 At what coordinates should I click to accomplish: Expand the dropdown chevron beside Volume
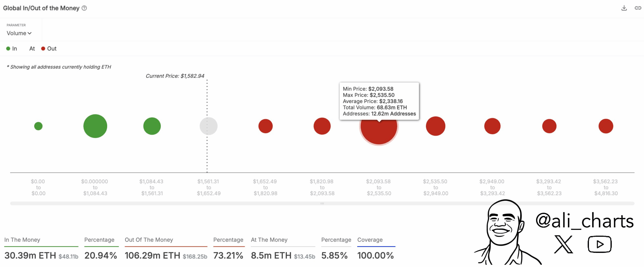30,33
